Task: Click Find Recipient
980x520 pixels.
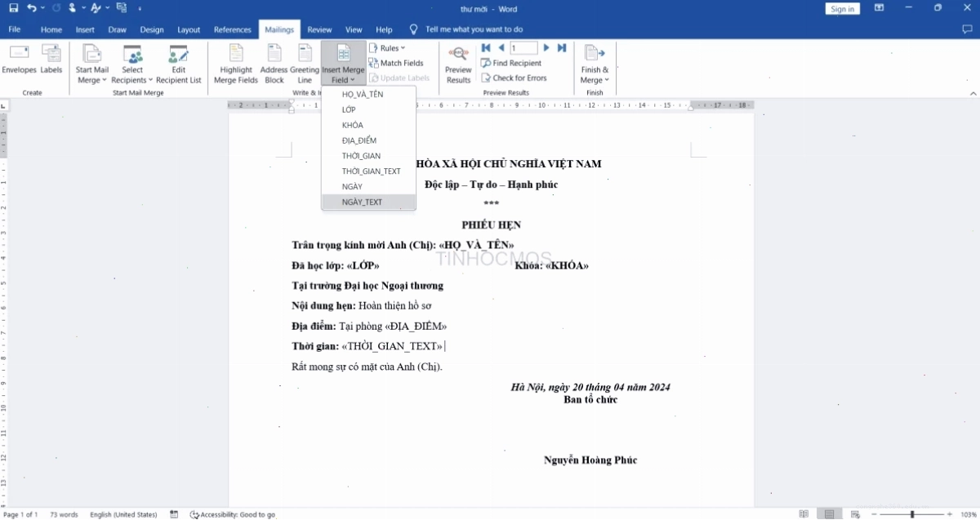Action: pyautogui.click(x=511, y=63)
